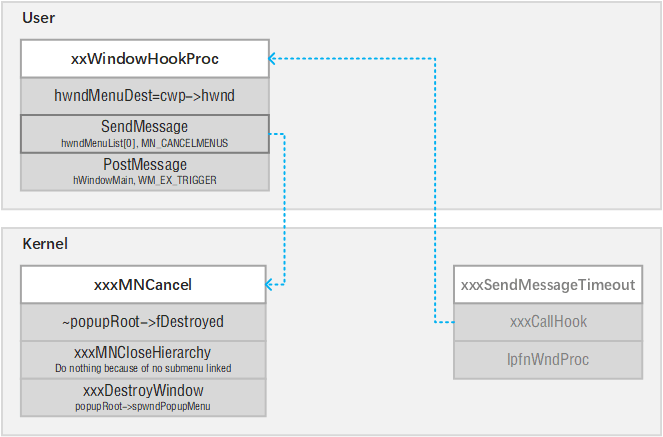The height and width of the screenshot is (437, 663).
Task: Click the xxxCallHook row
Action: click(547, 322)
